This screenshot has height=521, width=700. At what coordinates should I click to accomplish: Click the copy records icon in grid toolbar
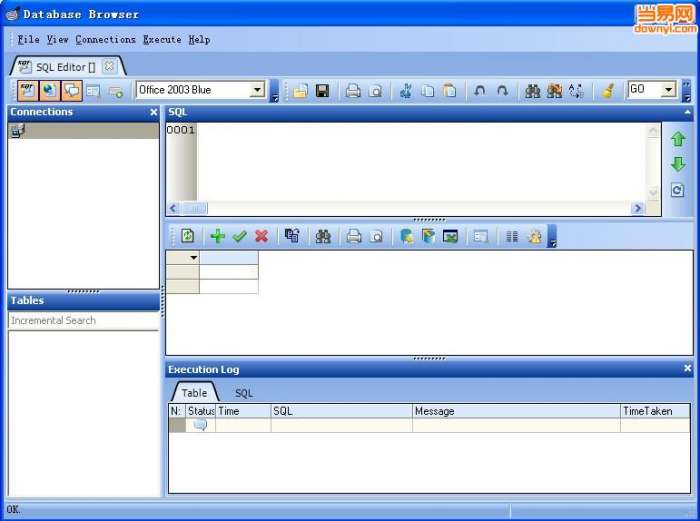[292, 235]
